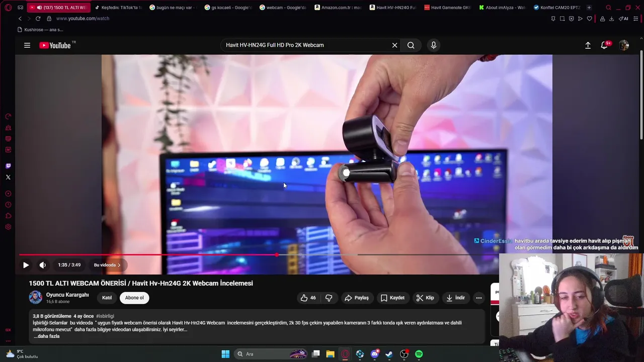
Task: Open browser downloads icon in toolbar
Action: tap(611, 19)
